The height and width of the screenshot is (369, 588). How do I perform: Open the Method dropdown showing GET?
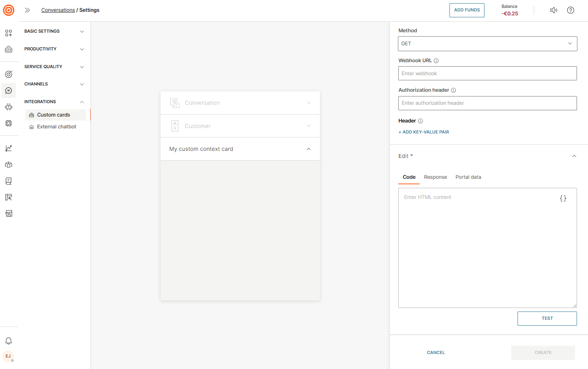click(x=487, y=44)
